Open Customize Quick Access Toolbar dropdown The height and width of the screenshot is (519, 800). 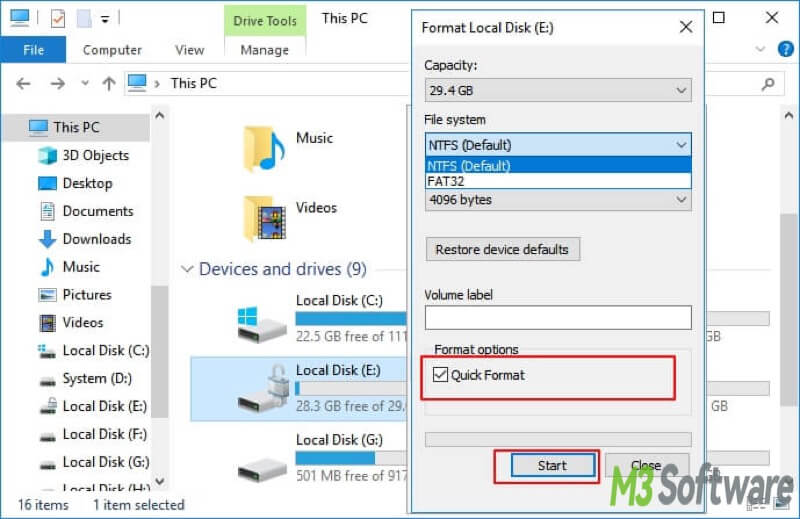tap(105, 19)
